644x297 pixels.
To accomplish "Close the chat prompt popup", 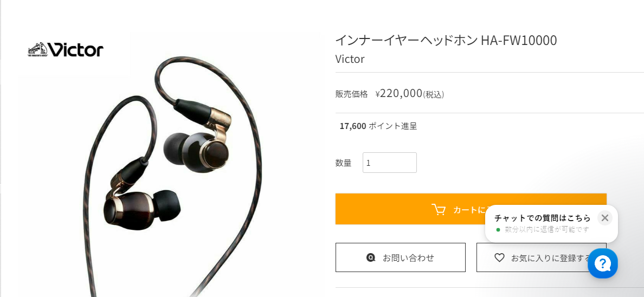I will (x=604, y=218).
